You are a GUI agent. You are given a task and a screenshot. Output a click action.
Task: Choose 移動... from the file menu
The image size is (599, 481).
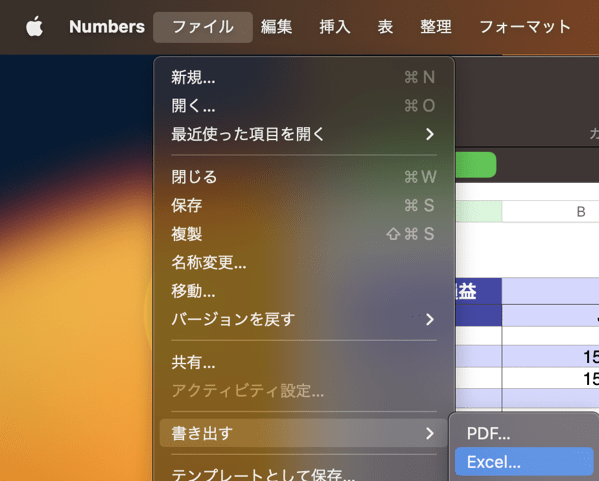pos(304,291)
